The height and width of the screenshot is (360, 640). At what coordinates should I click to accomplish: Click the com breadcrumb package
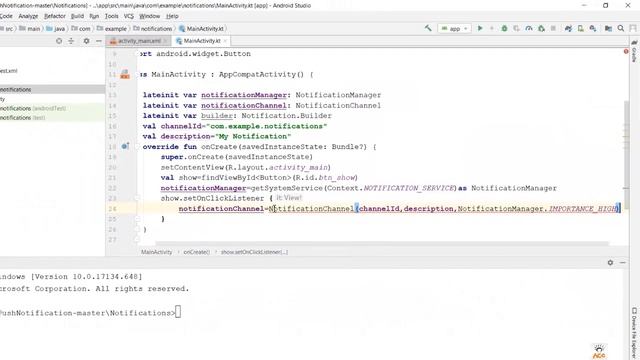point(81,29)
